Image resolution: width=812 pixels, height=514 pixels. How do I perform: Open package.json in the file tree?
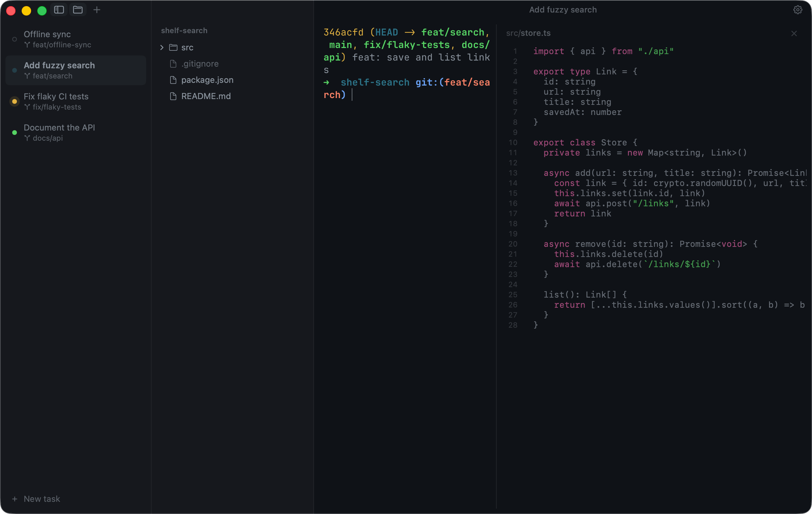point(207,80)
